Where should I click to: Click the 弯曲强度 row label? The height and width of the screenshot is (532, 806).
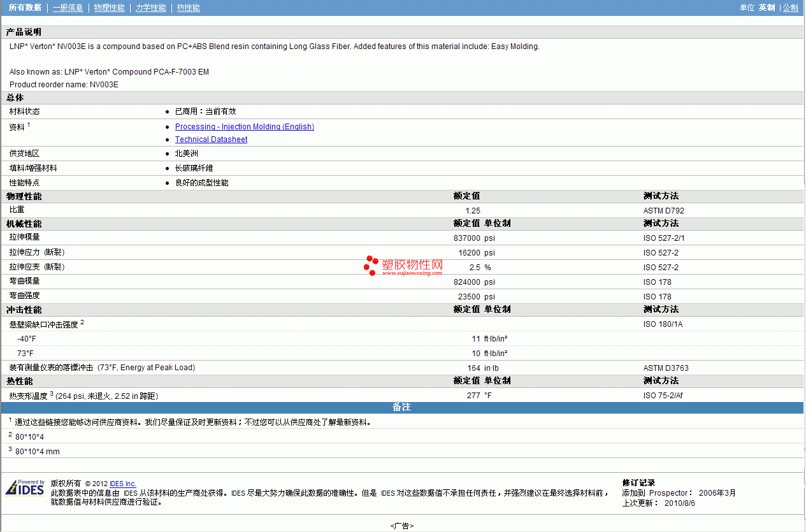point(25,296)
